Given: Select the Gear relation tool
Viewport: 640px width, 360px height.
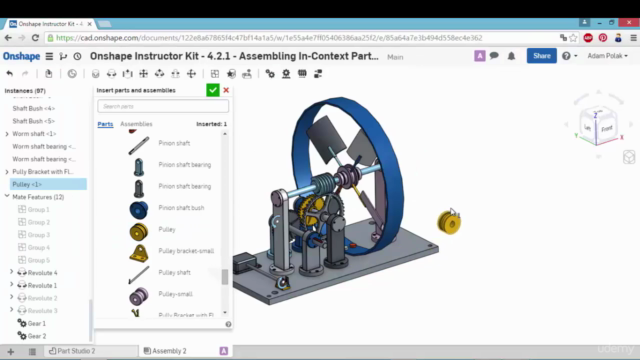Looking at the screenshot, I should [x=270, y=74].
